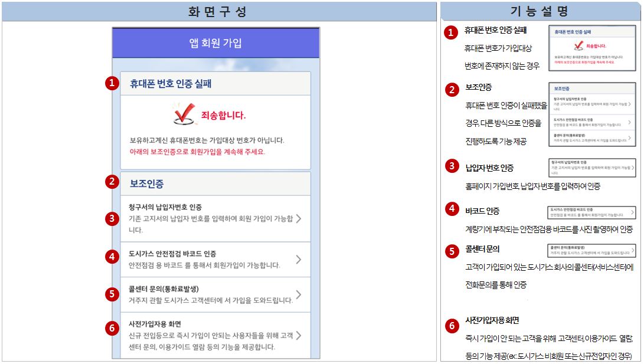Click the 콜센터 문의 preview thumbnail in 기능설명

(592, 250)
